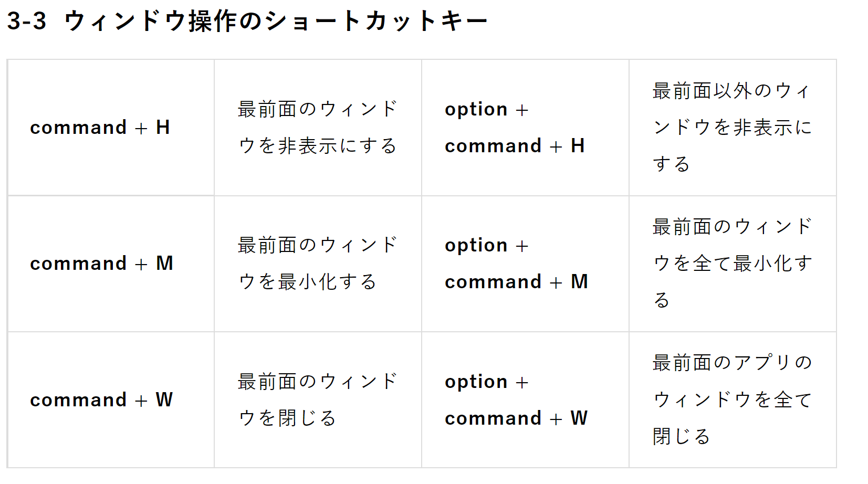Click the section heading ウィンドウ操作のショートカットキー

coord(276,22)
